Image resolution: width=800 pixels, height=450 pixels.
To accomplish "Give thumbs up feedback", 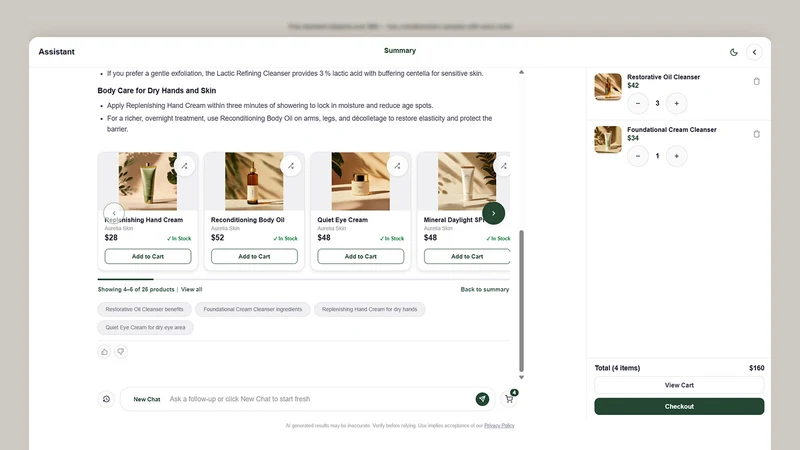I will 104,352.
